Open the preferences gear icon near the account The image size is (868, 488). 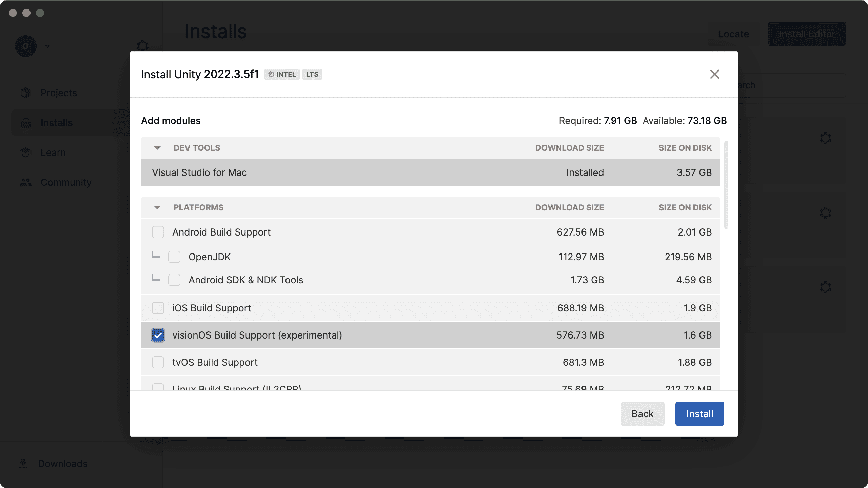(143, 46)
